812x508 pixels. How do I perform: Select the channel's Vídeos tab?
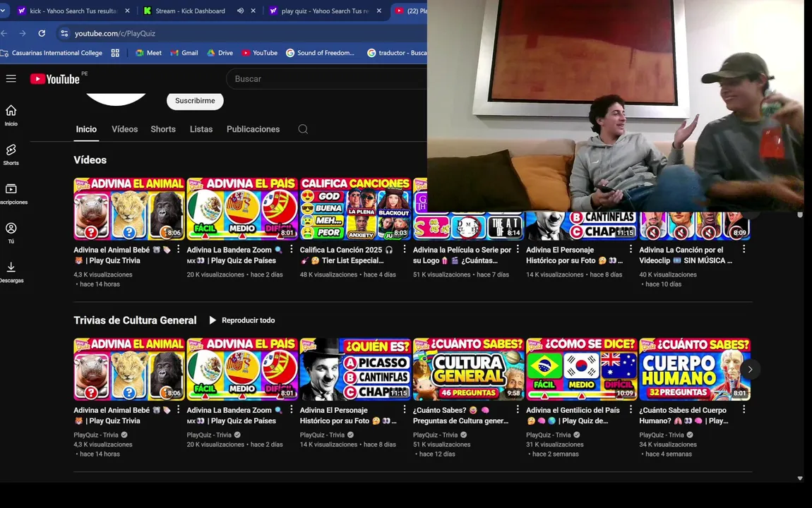point(125,129)
